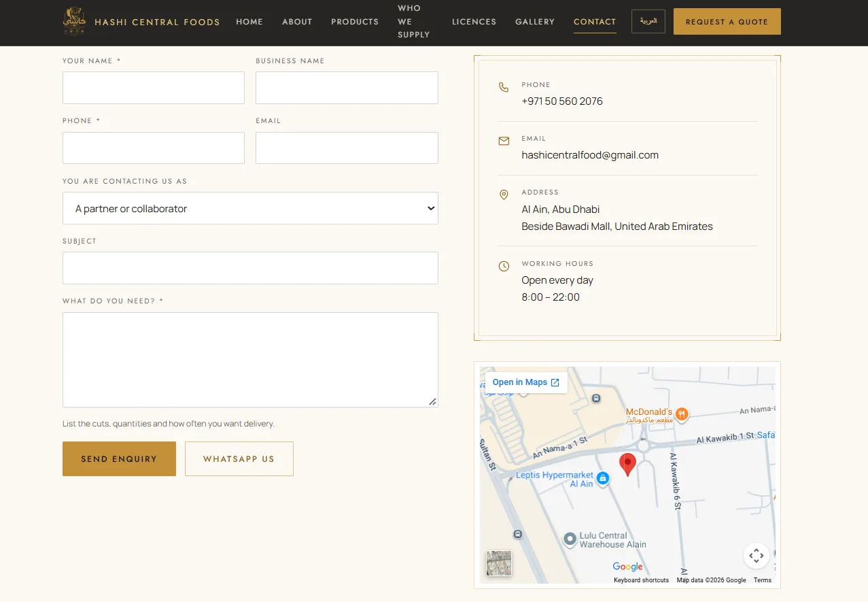The image size is (868, 602).
Task: Click the Google logo on map
Action: (627, 567)
